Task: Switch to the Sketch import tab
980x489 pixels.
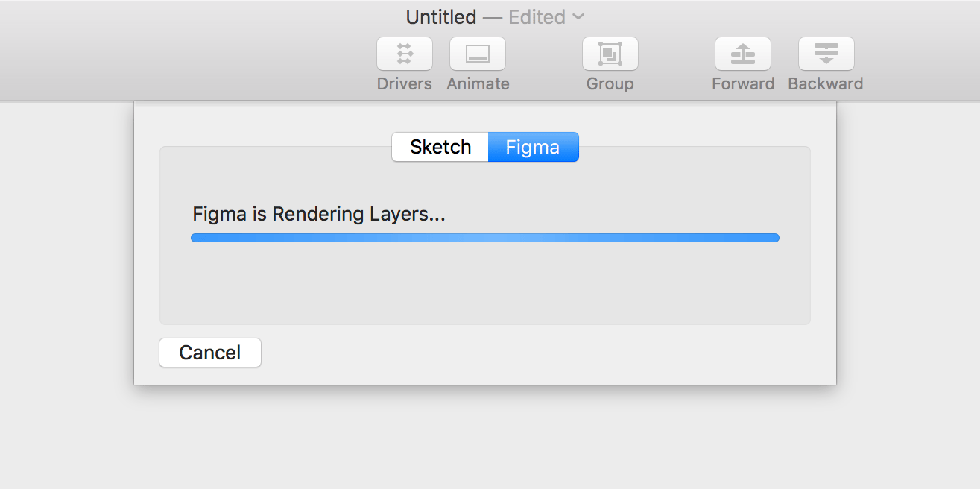Action: click(x=440, y=147)
